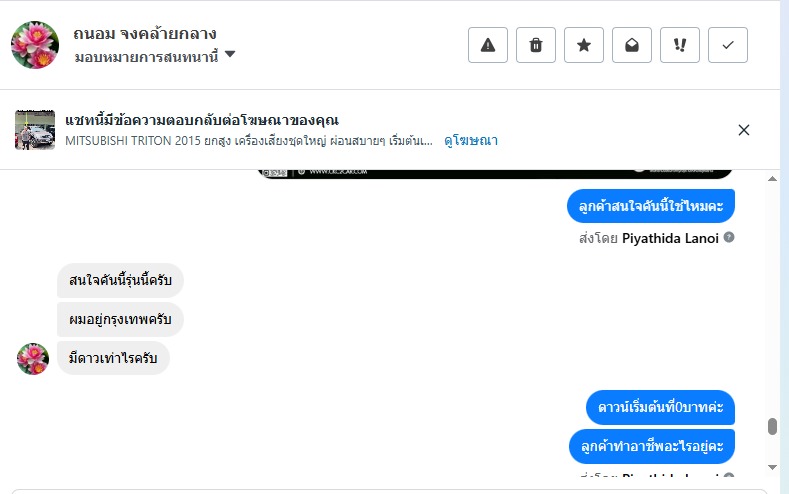Mark conversation as spam with warning icon
Viewport: 789px width, 494px height.
pos(488,45)
